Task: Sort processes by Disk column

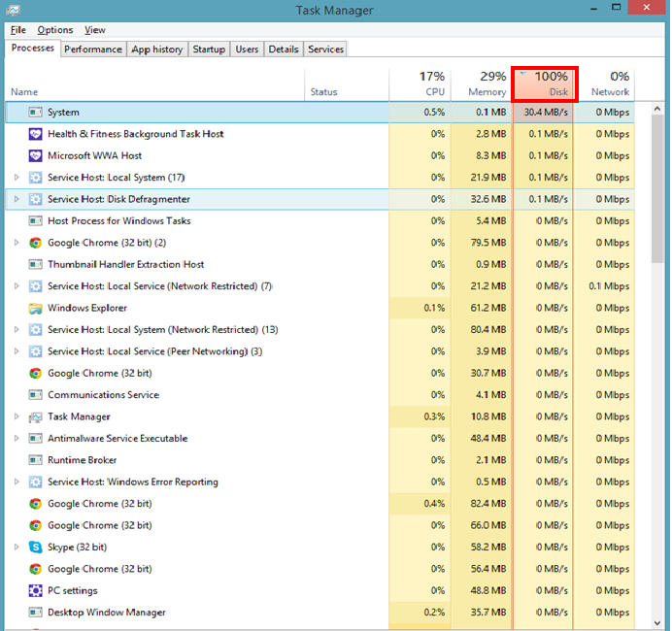Action: [x=544, y=84]
